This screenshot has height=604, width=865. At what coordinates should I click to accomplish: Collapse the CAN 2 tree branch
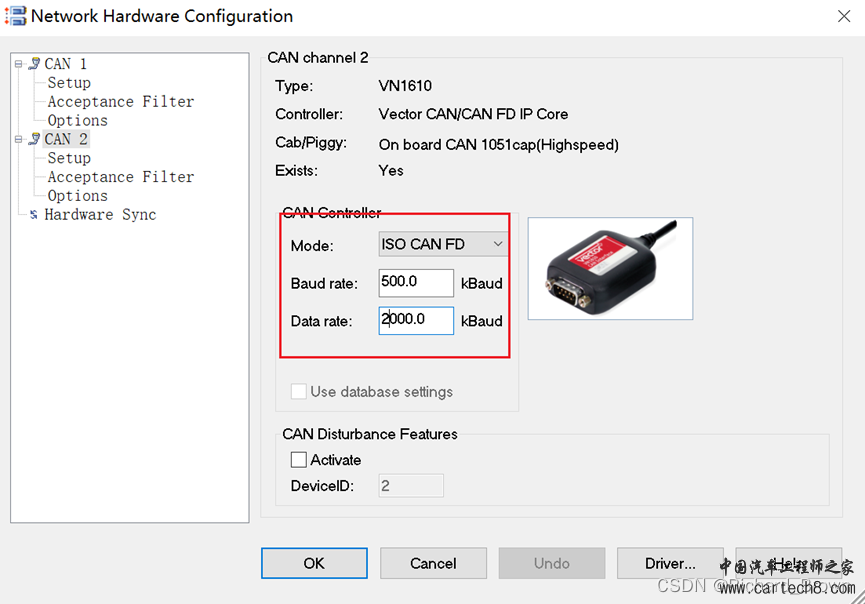pyautogui.click(x=17, y=139)
